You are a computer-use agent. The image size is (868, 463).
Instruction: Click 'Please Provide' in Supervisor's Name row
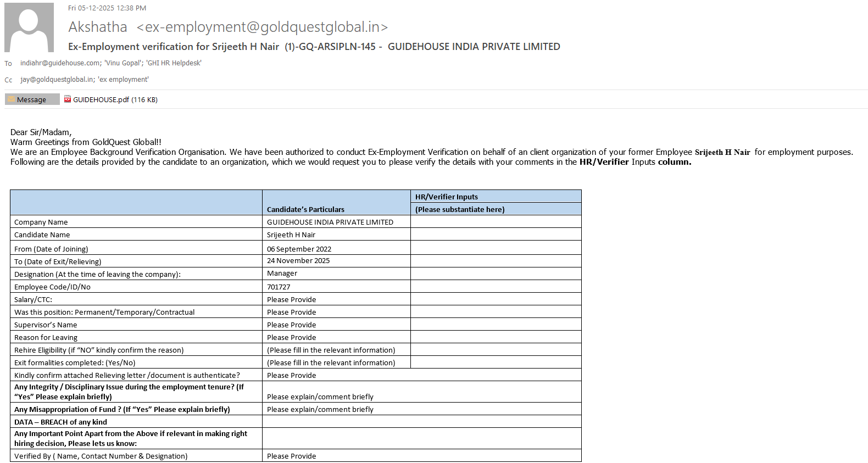(292, 325)
